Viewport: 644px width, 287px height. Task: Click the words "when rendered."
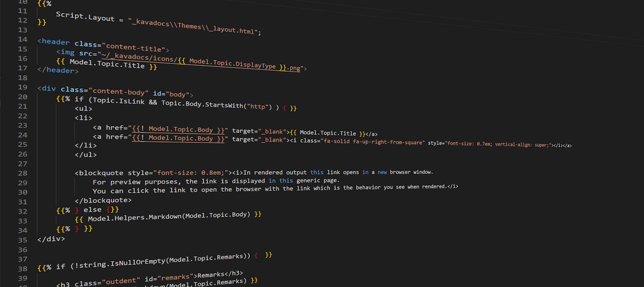click(427, 187)
